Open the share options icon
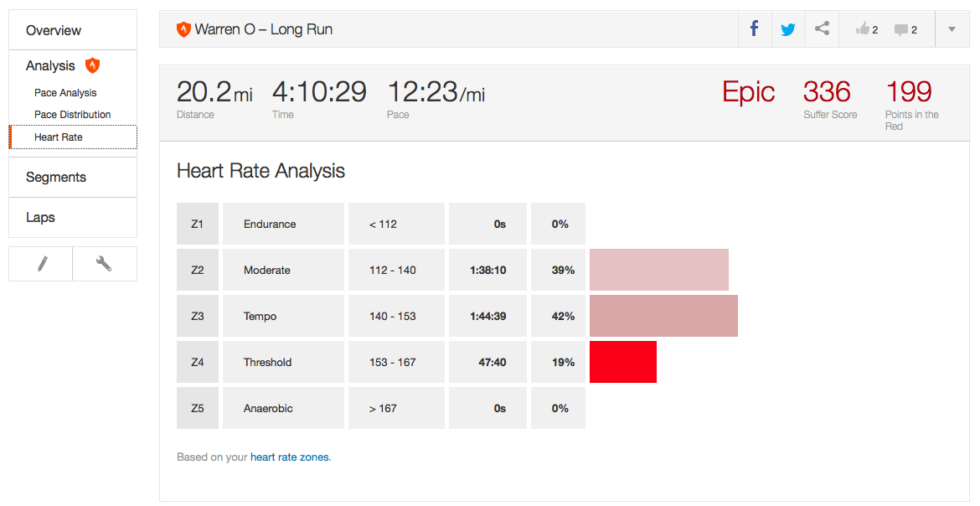The height and width of the screenshot is (506, 980). click(x=823, y=29)
